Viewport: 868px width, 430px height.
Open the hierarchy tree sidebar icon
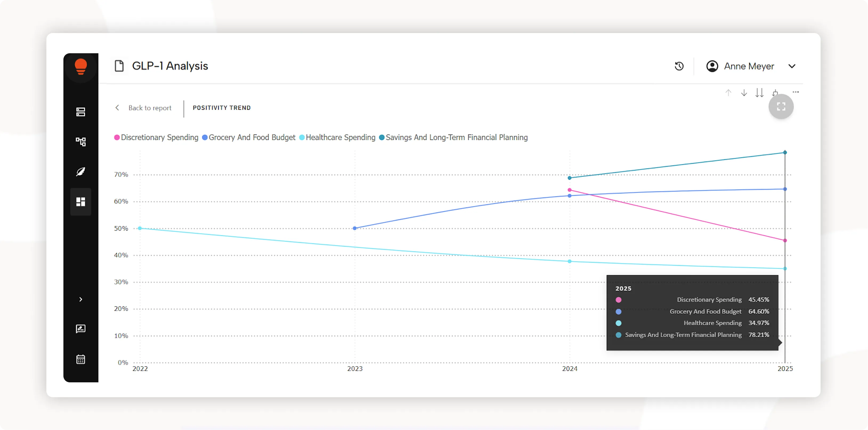(x=80, y=142)
